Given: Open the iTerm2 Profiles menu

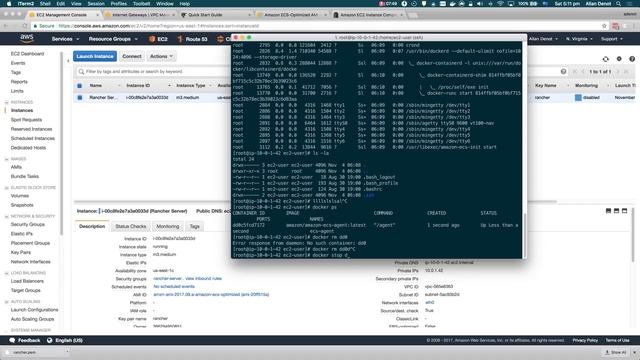Looking at the screenshot, I should click(x=118, y=4).
